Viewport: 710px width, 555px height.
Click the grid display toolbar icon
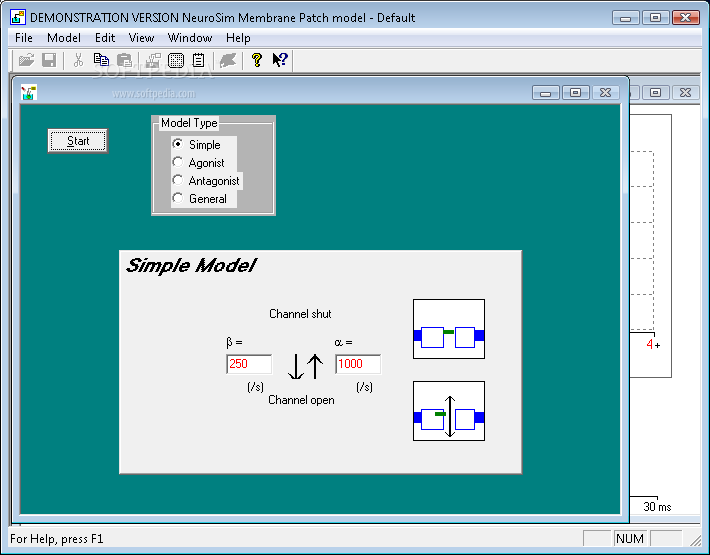[x=176, y=60]
